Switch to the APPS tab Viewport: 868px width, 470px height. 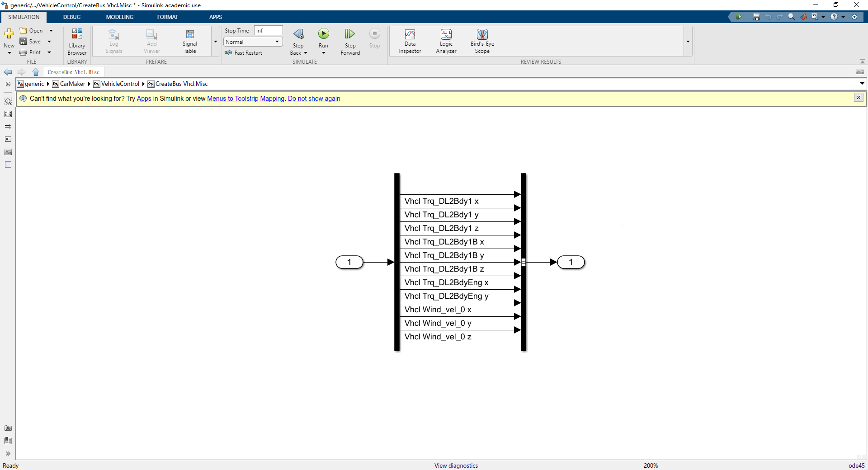click(216, 17)
